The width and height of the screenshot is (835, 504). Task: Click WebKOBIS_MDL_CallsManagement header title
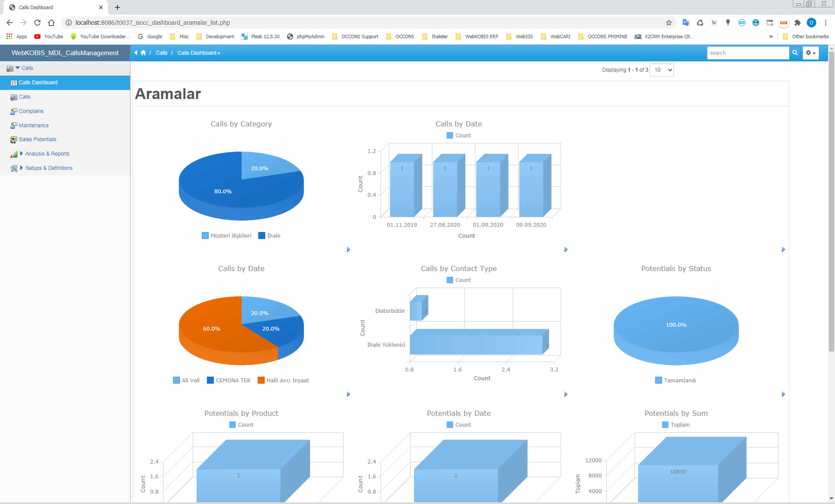pos(65,53)
